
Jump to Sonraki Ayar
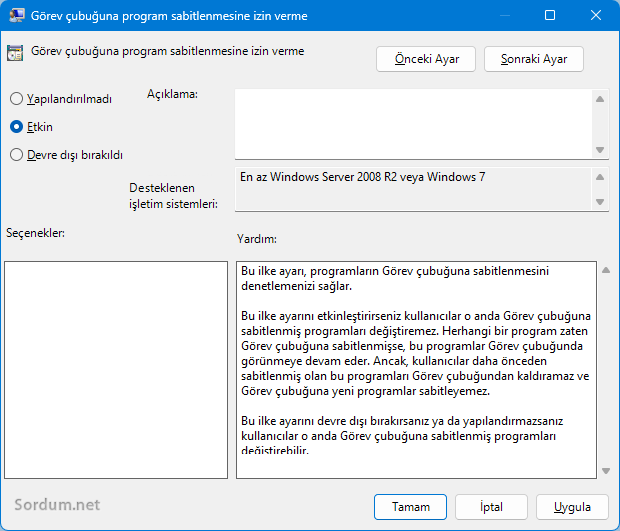pyautogui.click(x=534, y=59)
